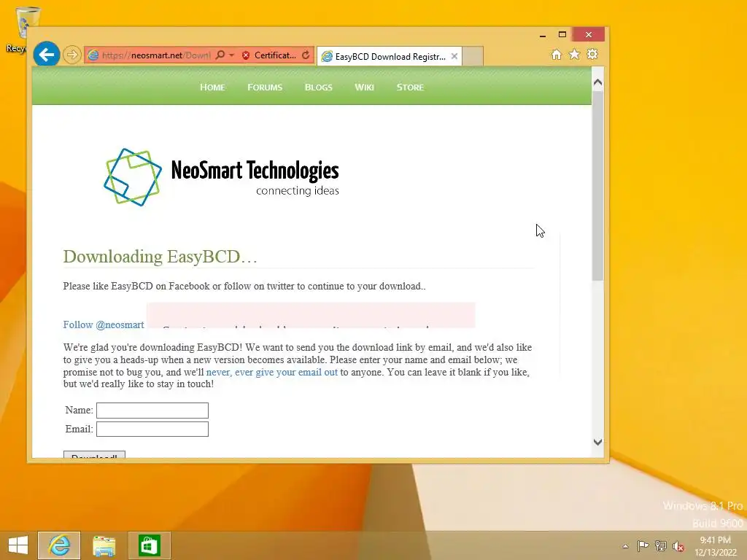747x560 pixels.
Task: Follow @neosmart on Twitter link
Action: click(x=104, y=324)
